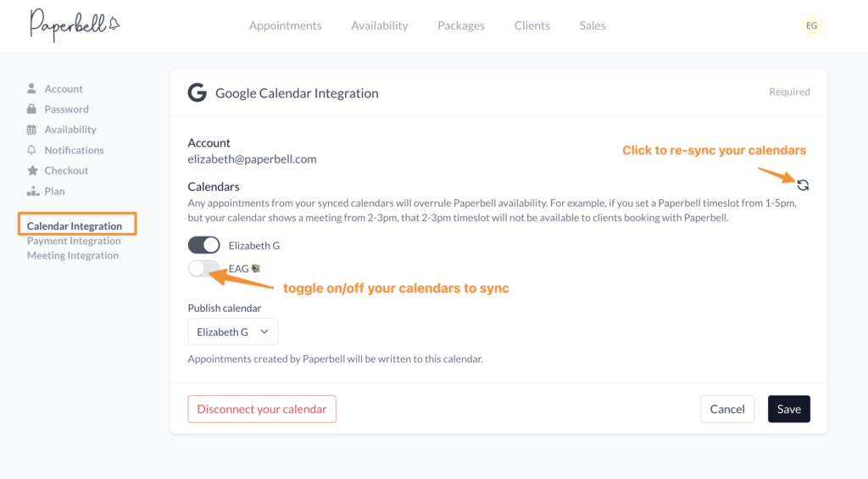Image resolution: width=868 pixels, height=479 pixels.
Task: Click the Notifications bell icon
Action: click(31, 150)
